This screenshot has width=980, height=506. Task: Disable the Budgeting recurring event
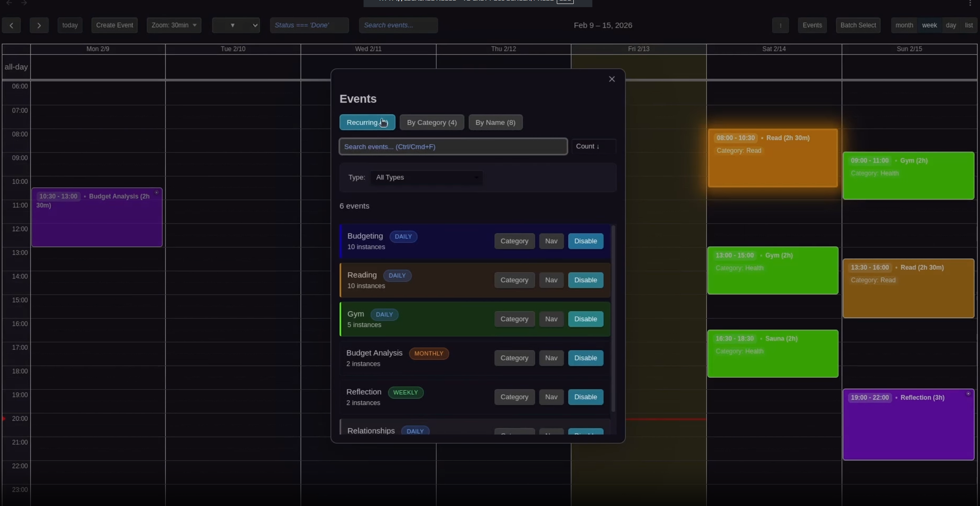coord(585,241)
